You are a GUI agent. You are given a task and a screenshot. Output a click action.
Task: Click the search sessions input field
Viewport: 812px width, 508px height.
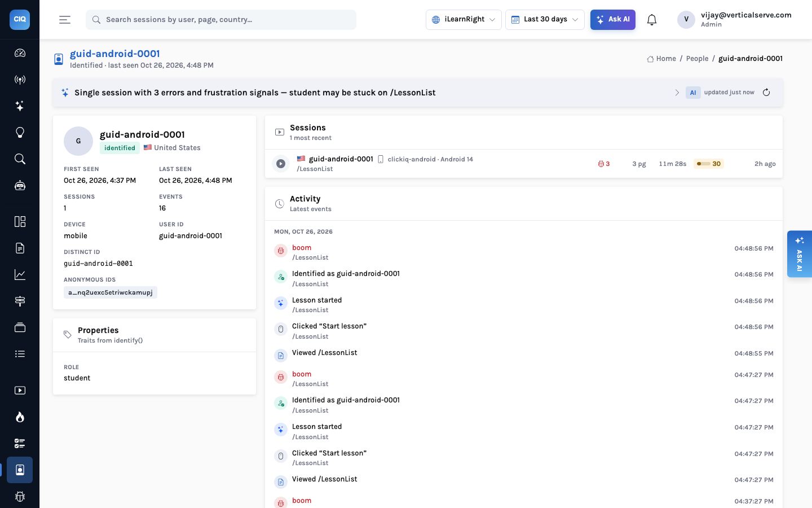pyautogui.click(x=221, y=20)
